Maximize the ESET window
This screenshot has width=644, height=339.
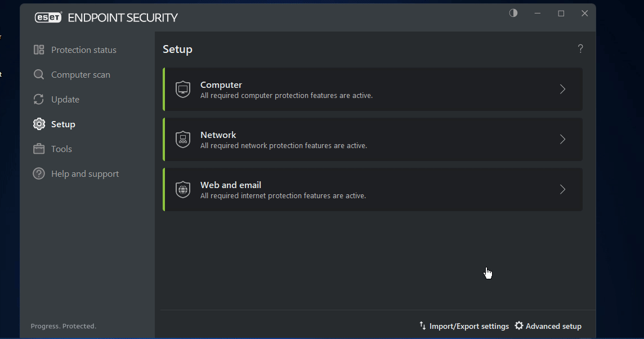(x=561, y=14)
